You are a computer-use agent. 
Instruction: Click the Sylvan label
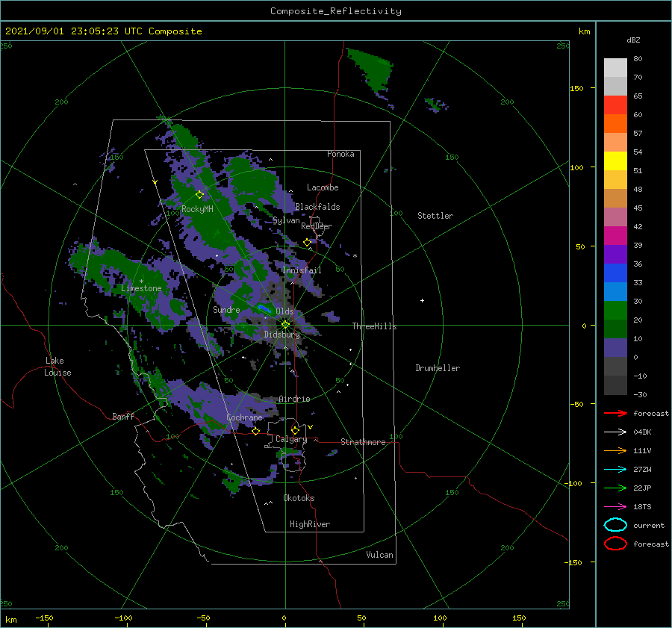pos(286,220)
